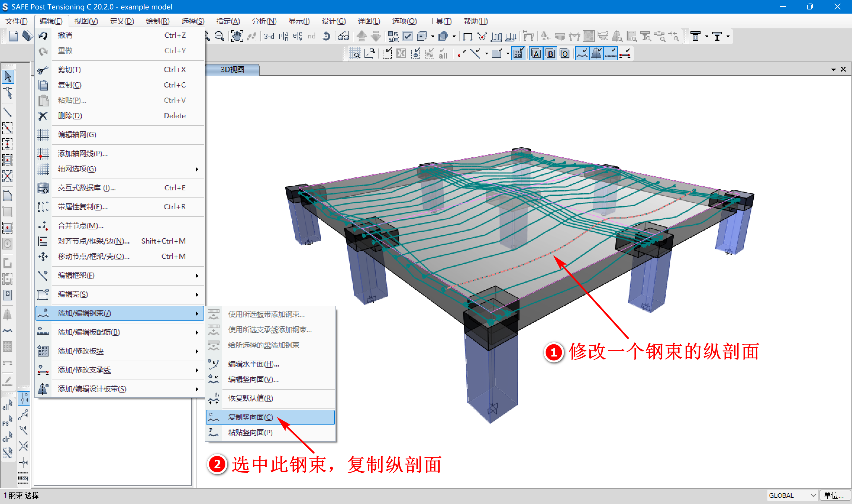Close the 3D view panel with X
The width and height of the screenshot is (852, 504).
[x=843, y=69]
